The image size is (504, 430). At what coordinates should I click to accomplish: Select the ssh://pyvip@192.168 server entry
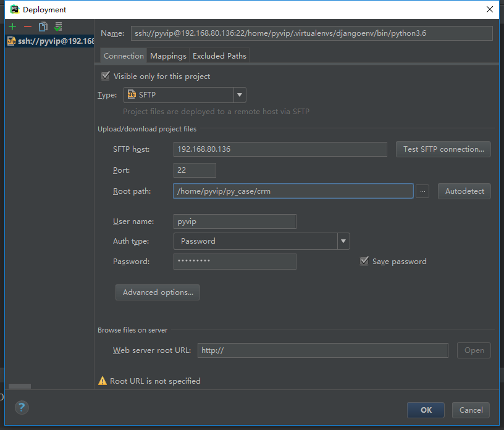(x=50, y=41)
